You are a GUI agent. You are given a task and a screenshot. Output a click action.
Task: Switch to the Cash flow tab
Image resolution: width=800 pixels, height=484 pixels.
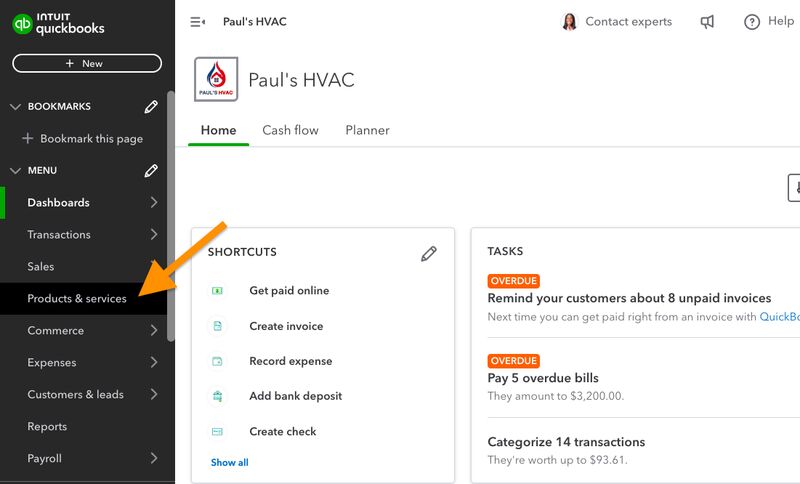point(290,131)
